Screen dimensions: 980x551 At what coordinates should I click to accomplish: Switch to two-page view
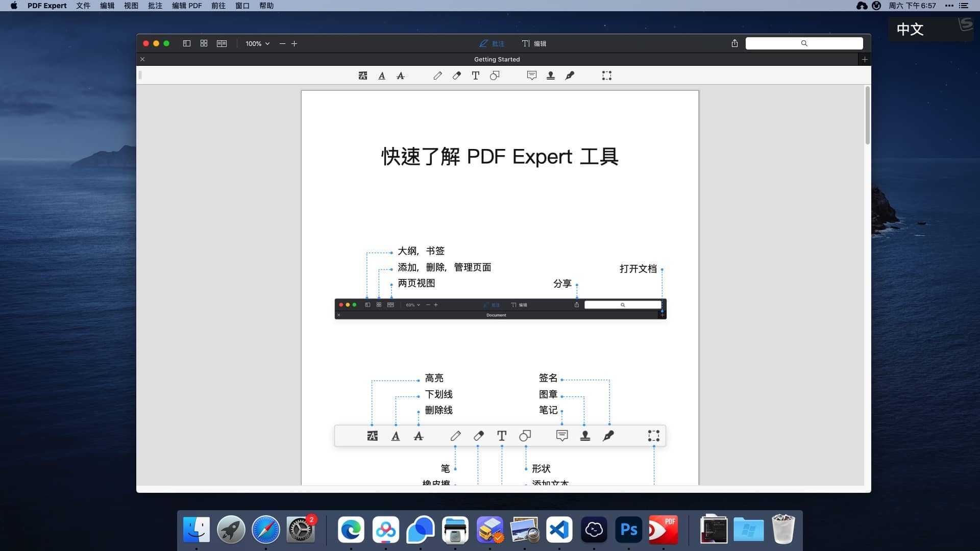click(x=222, y=43)
